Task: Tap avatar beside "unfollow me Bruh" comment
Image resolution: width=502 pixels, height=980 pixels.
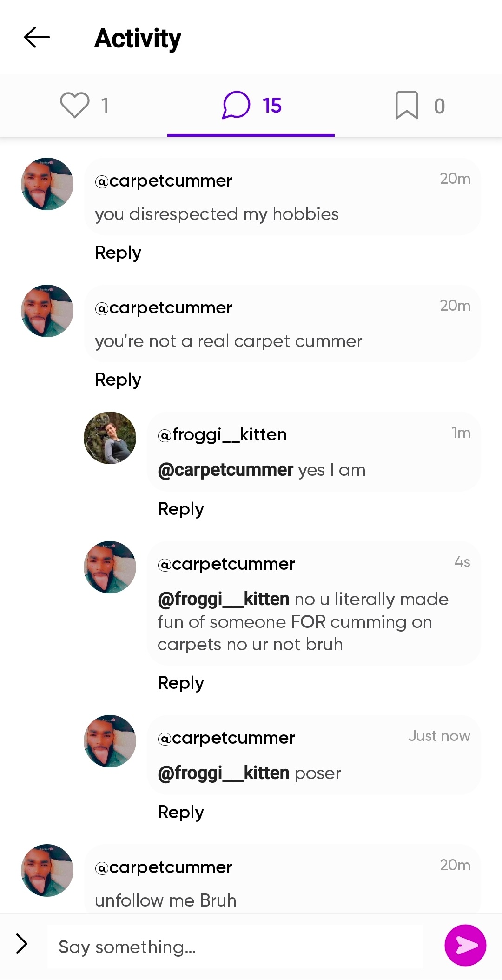Action: pyautogui.click(x=47, y=870)
